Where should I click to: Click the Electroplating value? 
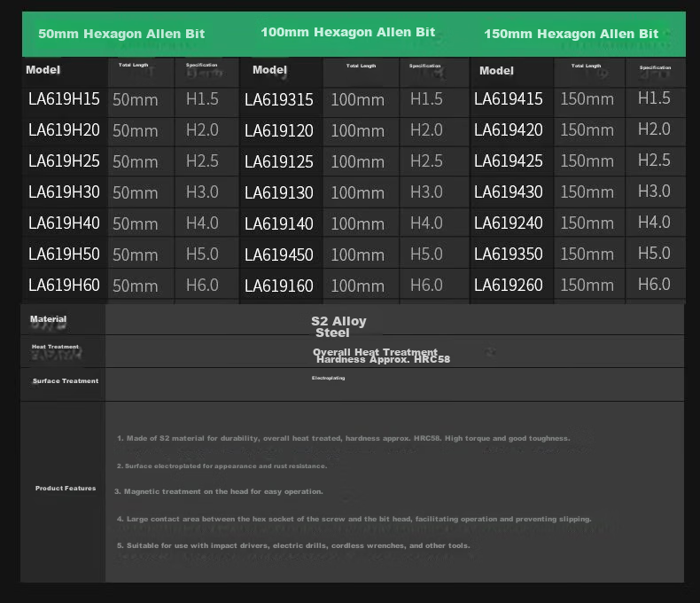click(328, 378)
